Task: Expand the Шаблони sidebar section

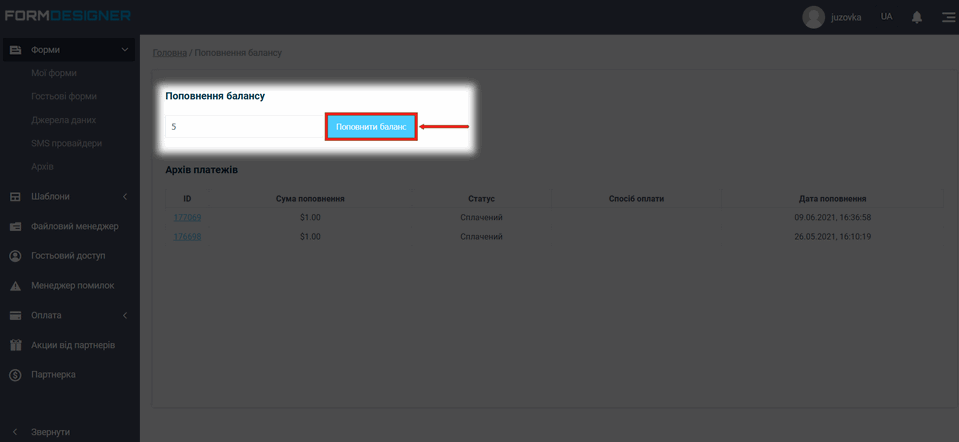Action: [x=125, y=197]
